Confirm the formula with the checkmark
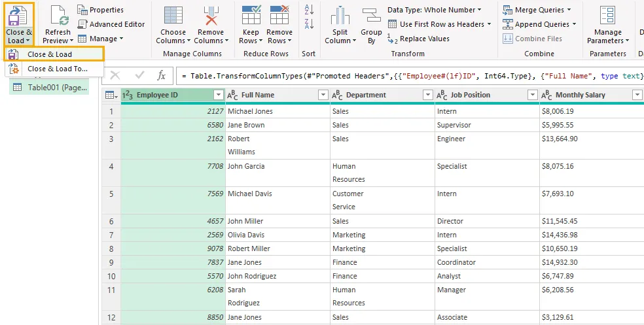The height and width of the screenshot is (325, 644). click(139, 75)
